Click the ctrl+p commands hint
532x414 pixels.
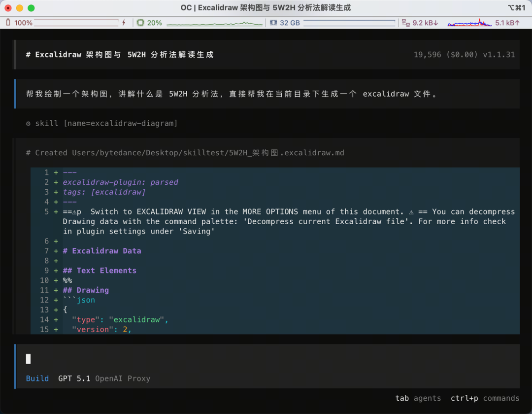[485, 398]
